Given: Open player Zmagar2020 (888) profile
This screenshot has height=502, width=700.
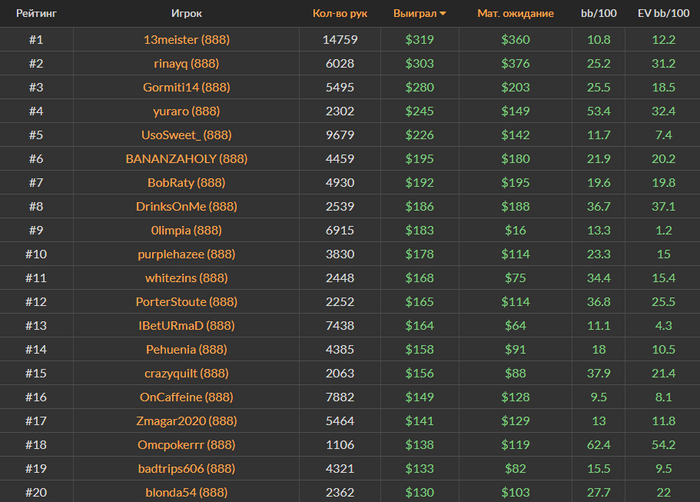Looking at the screenshot, I should point(187,421).
